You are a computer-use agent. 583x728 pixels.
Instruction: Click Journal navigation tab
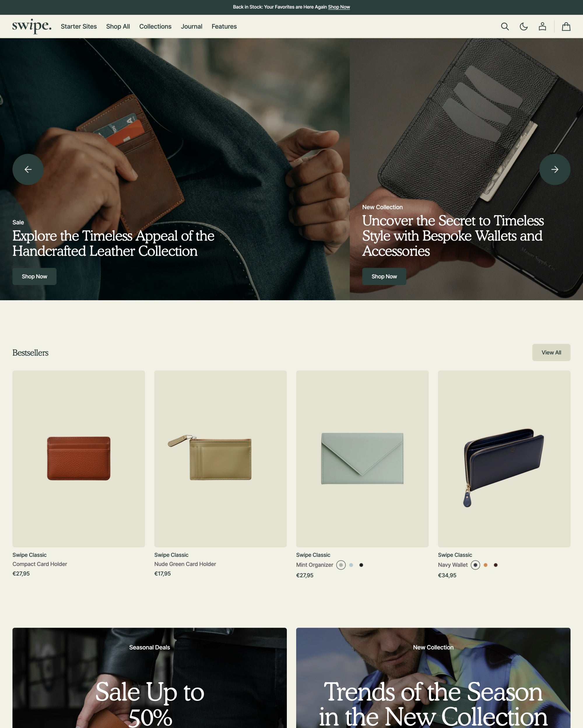(x=192, y=26)
